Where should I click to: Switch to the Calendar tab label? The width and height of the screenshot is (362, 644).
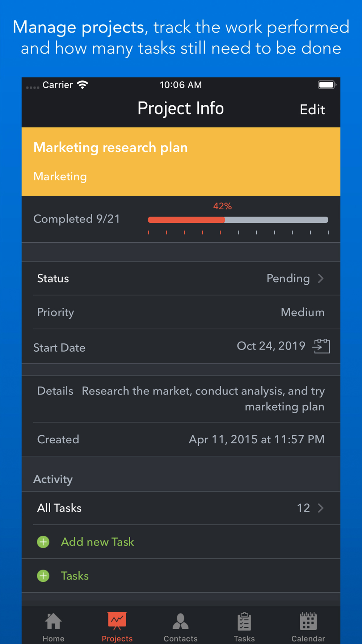tap(308, 639)
